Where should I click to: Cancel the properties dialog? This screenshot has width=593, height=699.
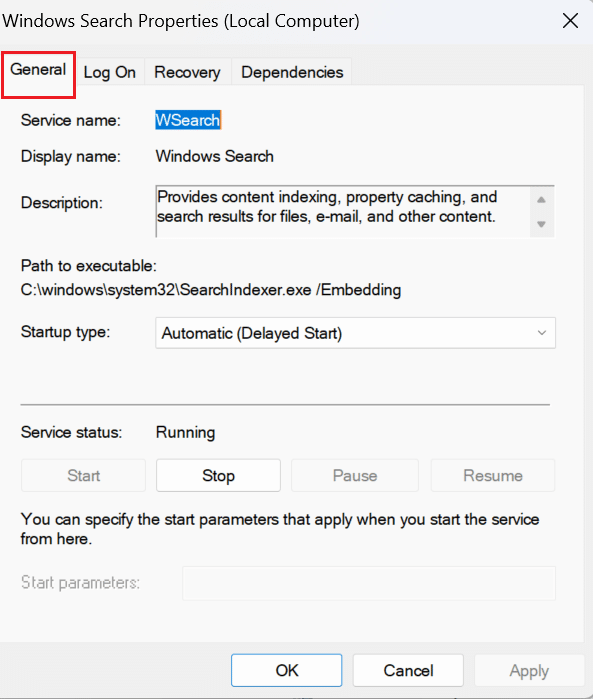408,670
